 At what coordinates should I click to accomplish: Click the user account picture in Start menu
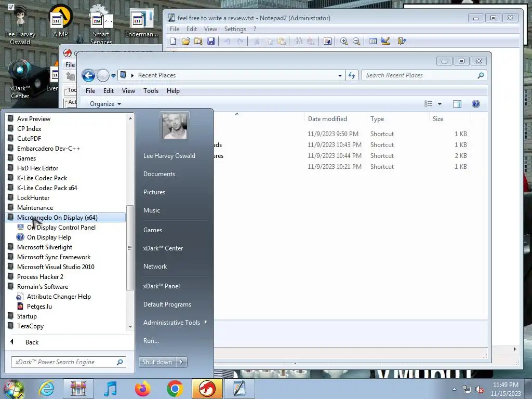click(175, 126)
